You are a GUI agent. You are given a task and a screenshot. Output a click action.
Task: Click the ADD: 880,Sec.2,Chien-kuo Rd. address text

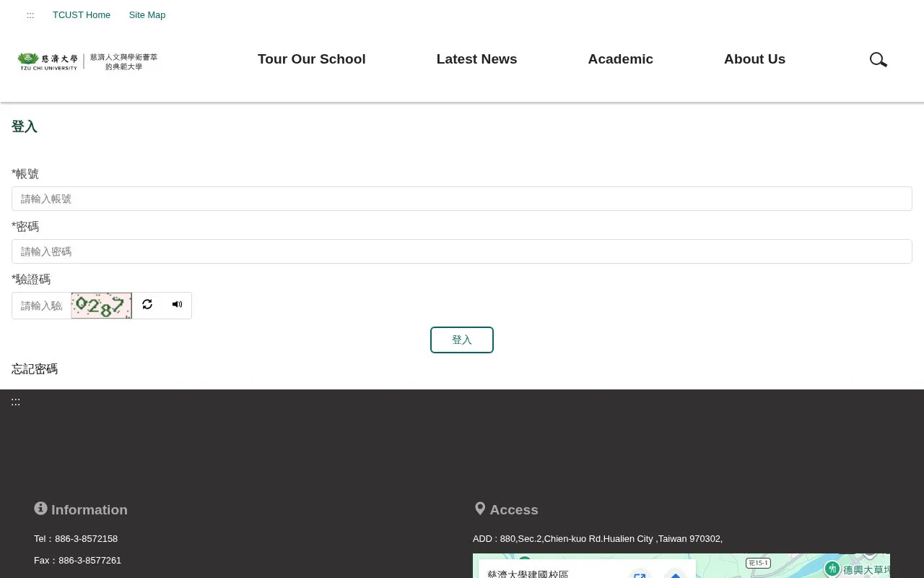point(598,539)
